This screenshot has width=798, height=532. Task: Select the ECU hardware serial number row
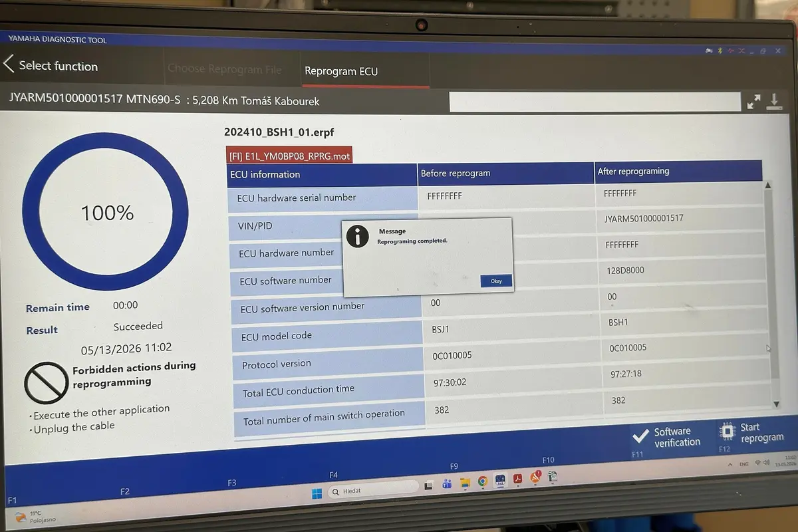click(323, 198)
